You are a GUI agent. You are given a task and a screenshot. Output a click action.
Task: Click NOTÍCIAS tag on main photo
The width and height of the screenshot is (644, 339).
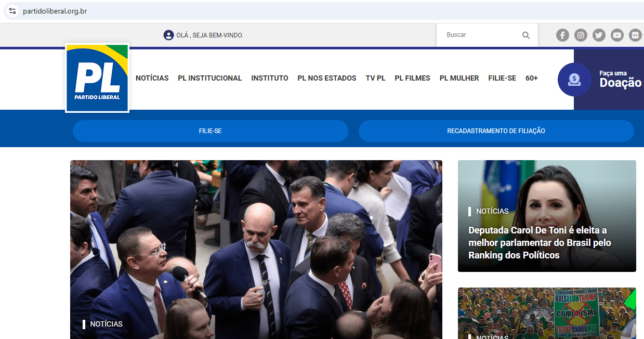point(107,324)
